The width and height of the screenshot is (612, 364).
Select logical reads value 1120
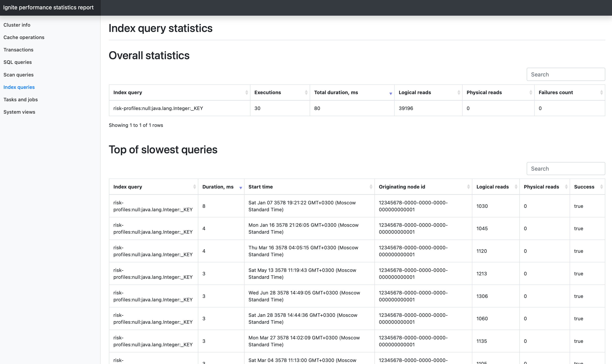(481, 251)
